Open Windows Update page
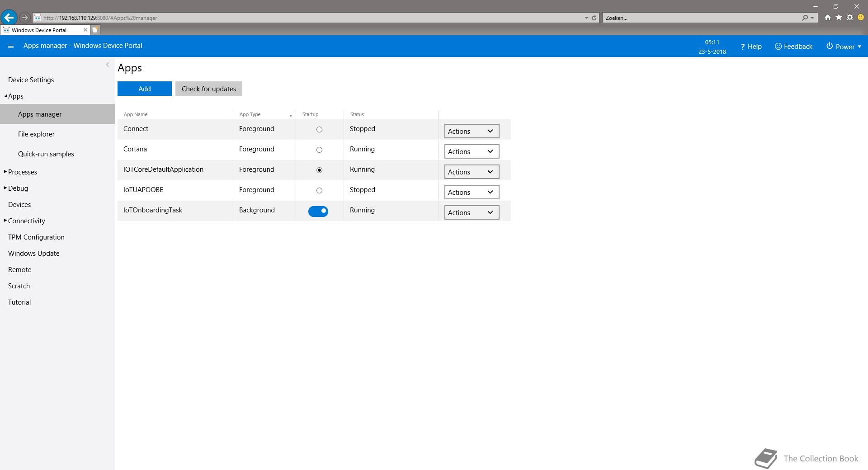Screen dimensions: 868x470 coord(34,254)
